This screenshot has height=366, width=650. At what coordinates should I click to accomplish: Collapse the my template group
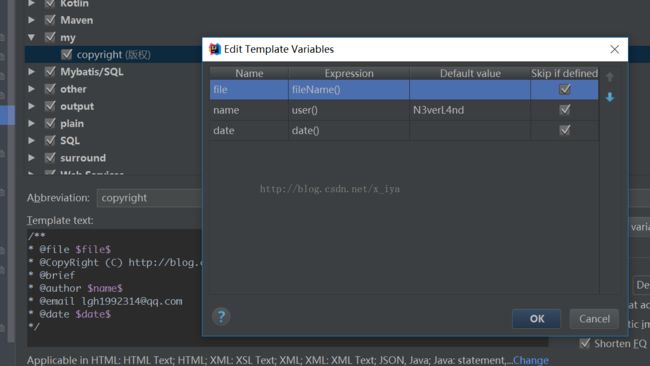click(32, 37)
